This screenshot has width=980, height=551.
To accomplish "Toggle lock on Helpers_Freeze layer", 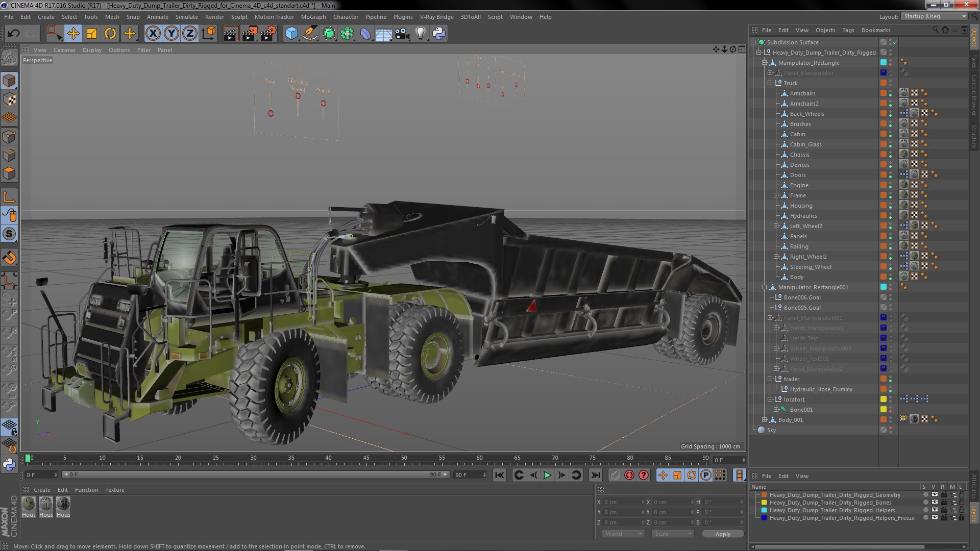I will (x=962, y=518).
